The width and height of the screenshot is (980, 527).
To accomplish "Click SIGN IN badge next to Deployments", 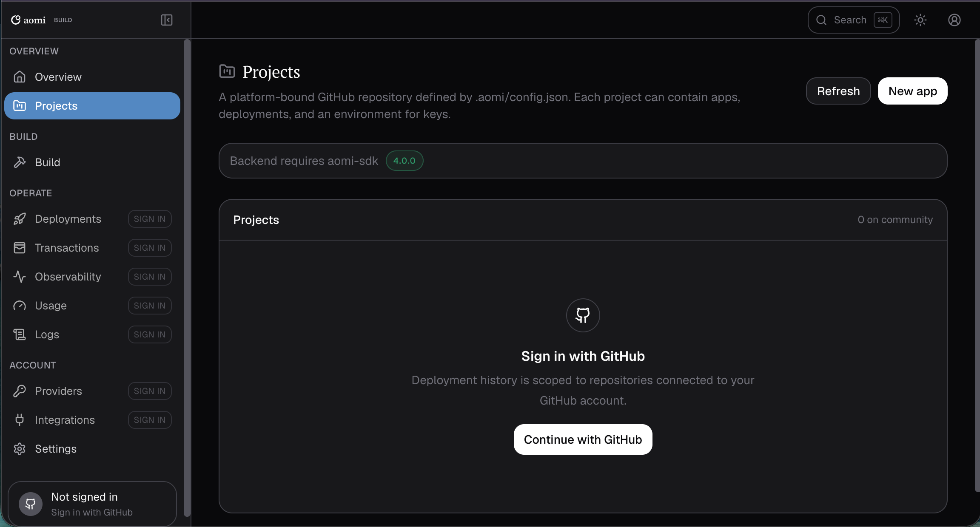I will [x=150, y=219].
